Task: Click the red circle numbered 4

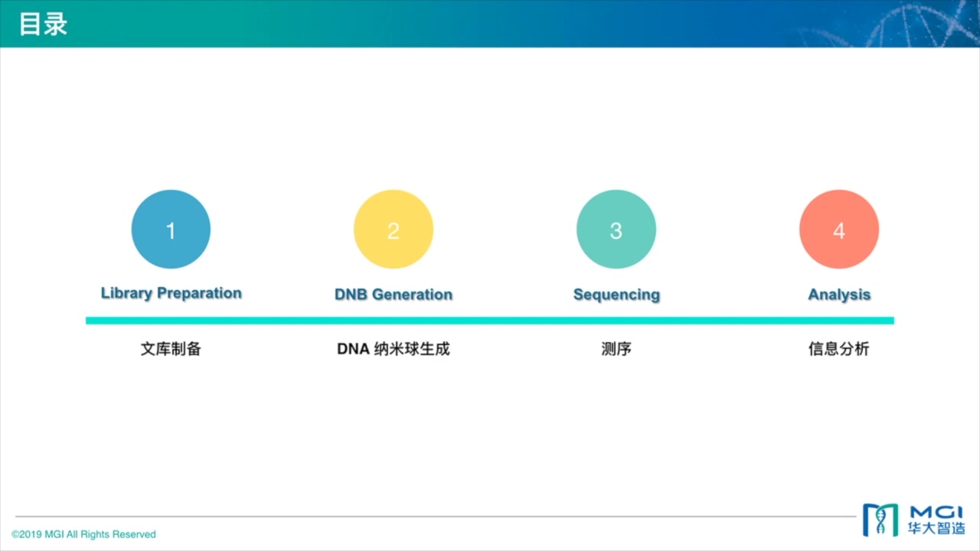Action: pyautogui.click(x=838, y=229)
